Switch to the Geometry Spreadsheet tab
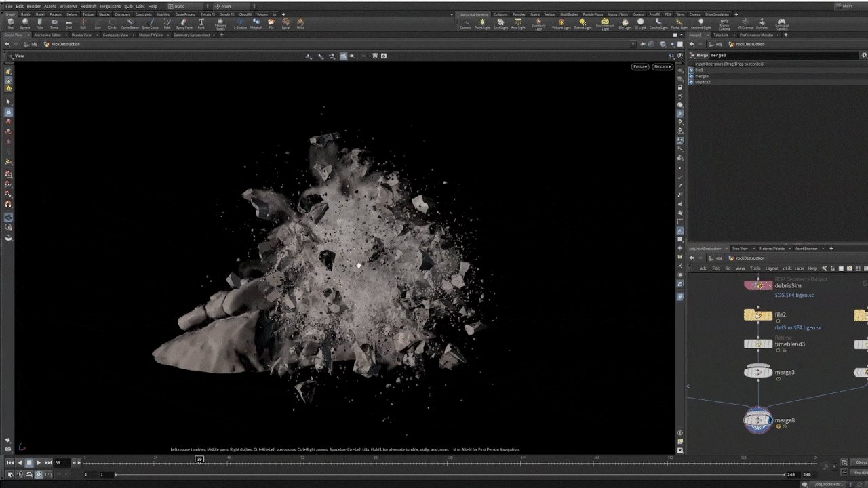This screenshot has height=488, width=868. (192, 35)
